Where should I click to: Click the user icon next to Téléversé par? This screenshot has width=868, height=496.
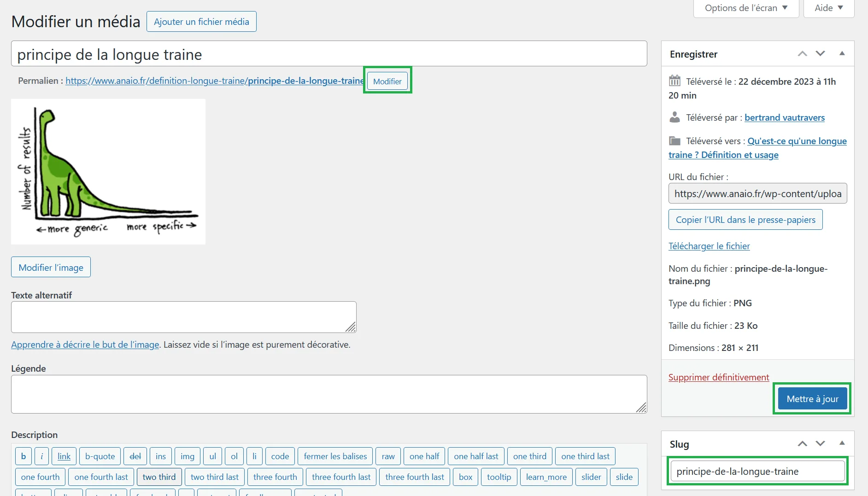(x=674, y=117)
